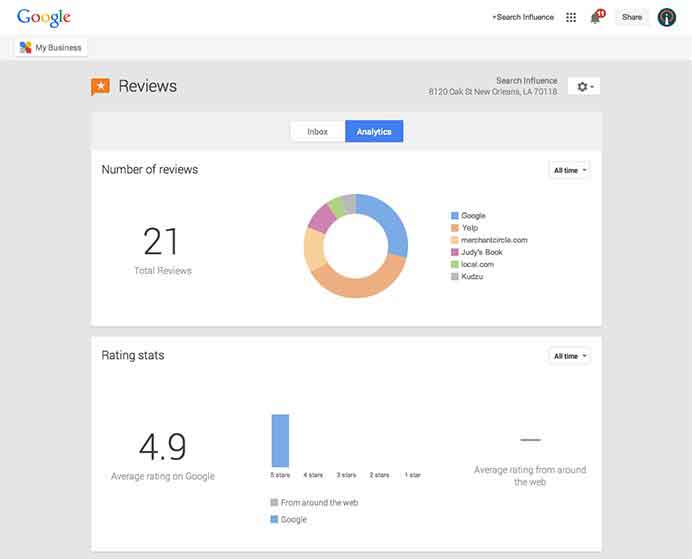The height and width of the screenshot is (559, 692).
Task: Switch to the Inbox tab
Action: (317, 131)
